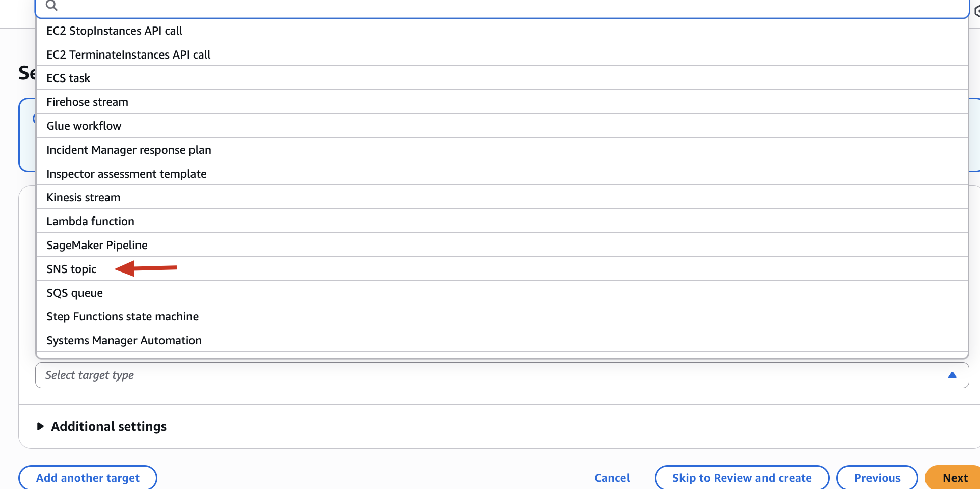Choose SNS topic from dropdown
Viewport: 980px width, 489px height.
(71, 269)
